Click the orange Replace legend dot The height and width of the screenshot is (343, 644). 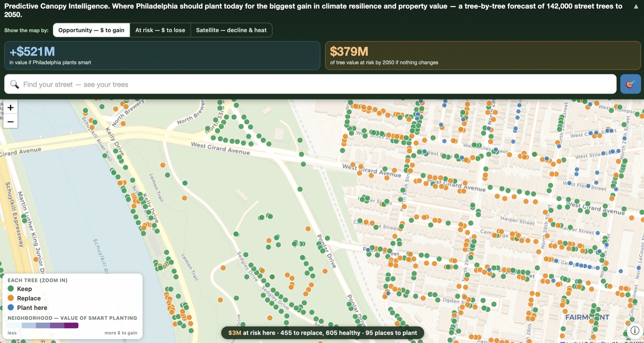point(11,298)
